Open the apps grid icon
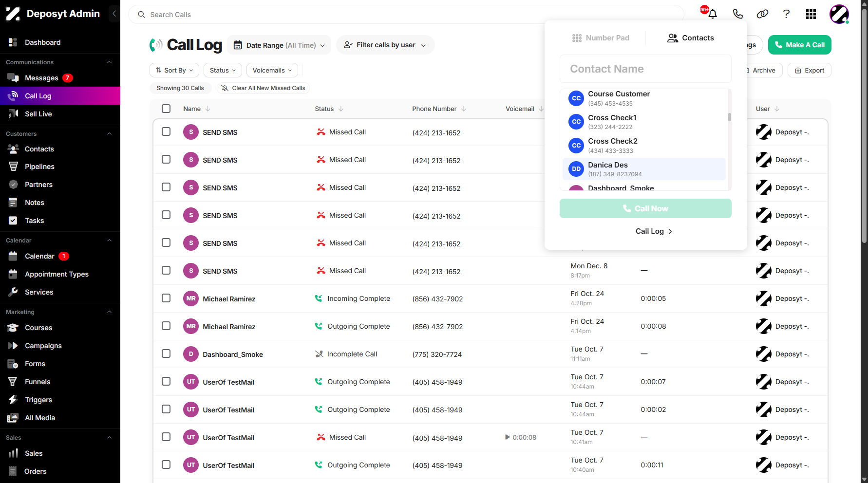 [x=811, y=14]
